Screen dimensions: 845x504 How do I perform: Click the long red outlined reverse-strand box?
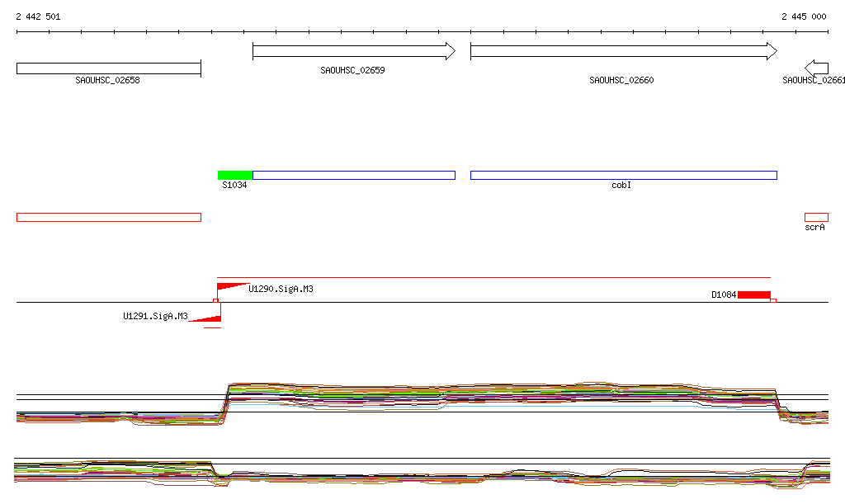[108, 217]
